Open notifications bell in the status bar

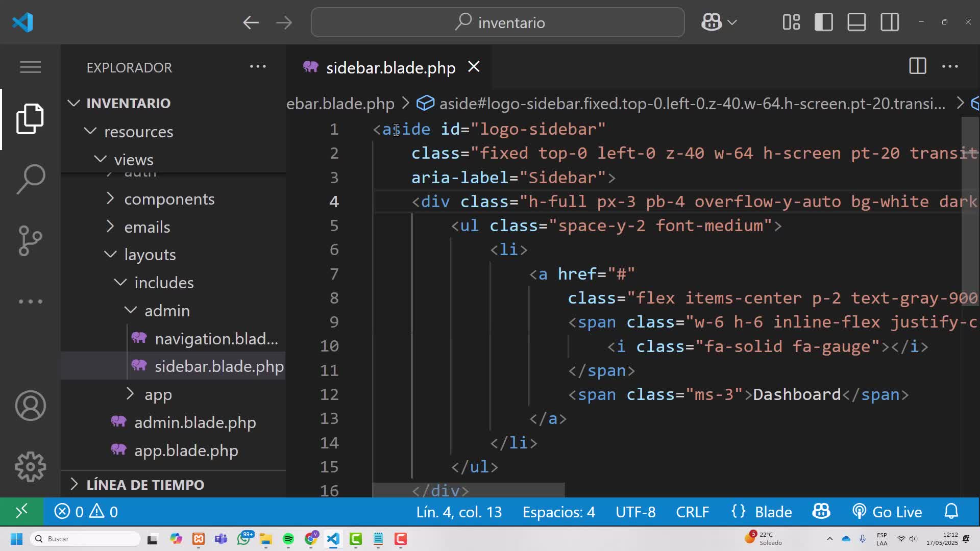pos(951,512)
